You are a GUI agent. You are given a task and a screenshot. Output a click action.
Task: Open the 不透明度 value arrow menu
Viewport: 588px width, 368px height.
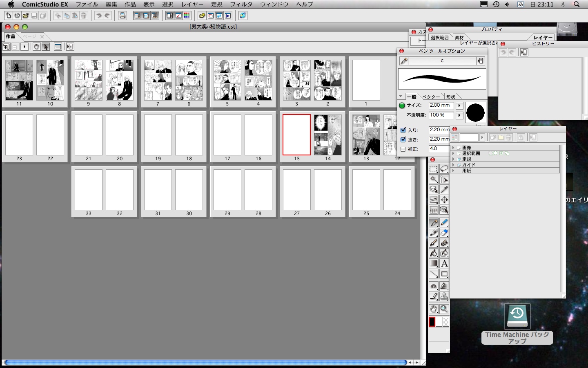459,115
